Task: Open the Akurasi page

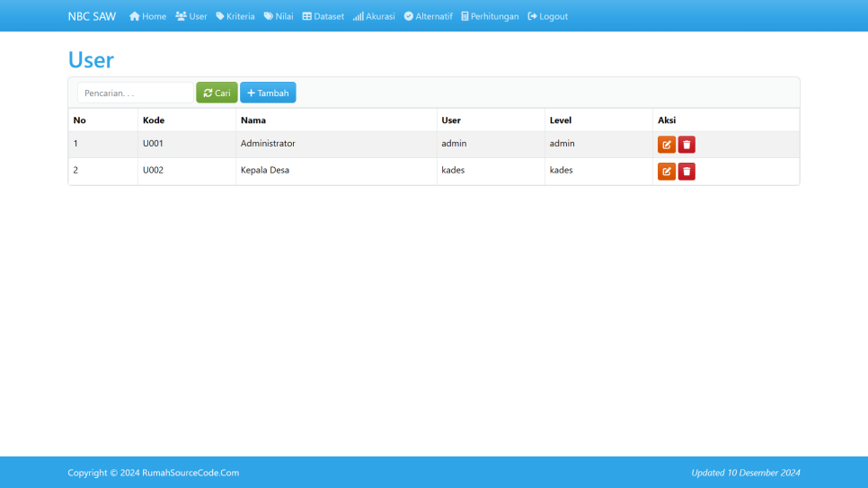Action: pos(374,16)
